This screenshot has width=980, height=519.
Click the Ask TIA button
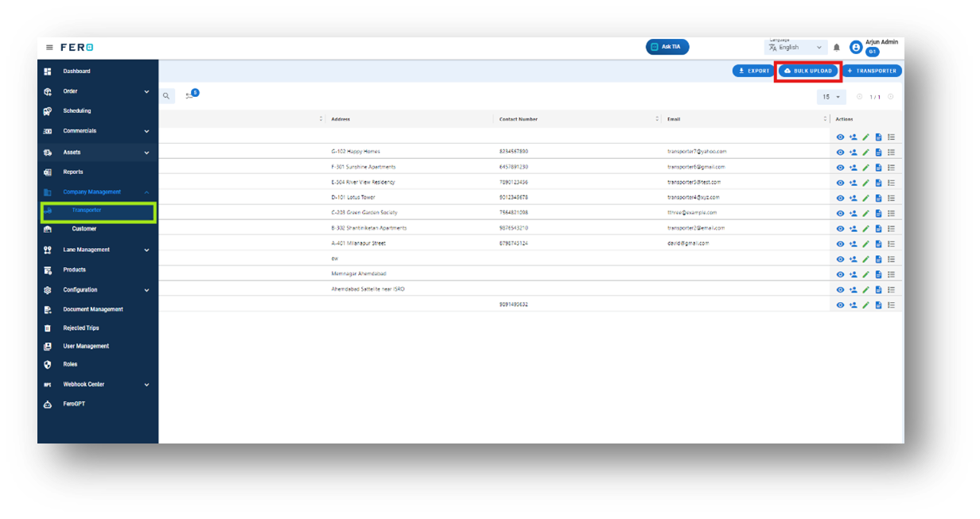pyautogui.click(x=667, y=47)
